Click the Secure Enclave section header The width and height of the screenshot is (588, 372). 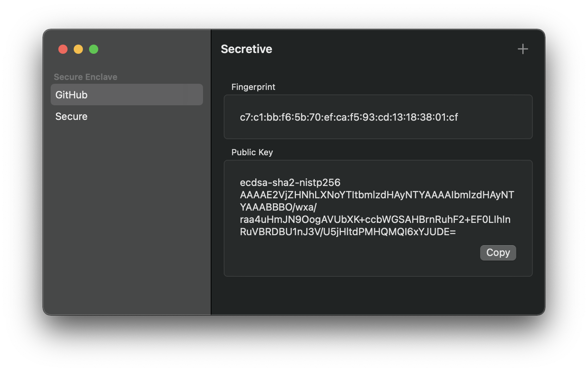coord(86,76)
